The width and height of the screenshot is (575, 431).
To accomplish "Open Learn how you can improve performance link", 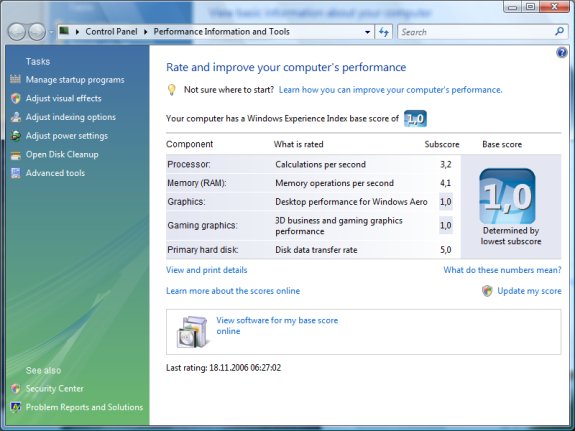I will pos(391,90).
